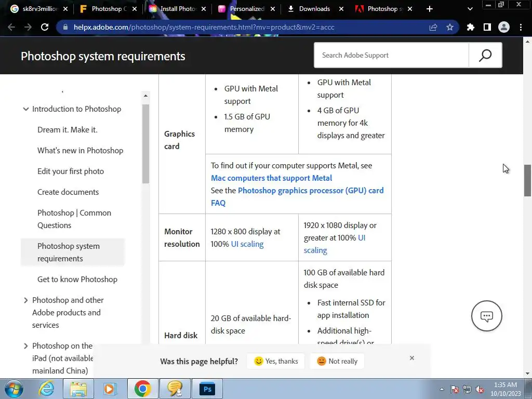Open Create documents sidebar link
The width and height of the screenshot is (532, 399).
[x=68, y=192]
